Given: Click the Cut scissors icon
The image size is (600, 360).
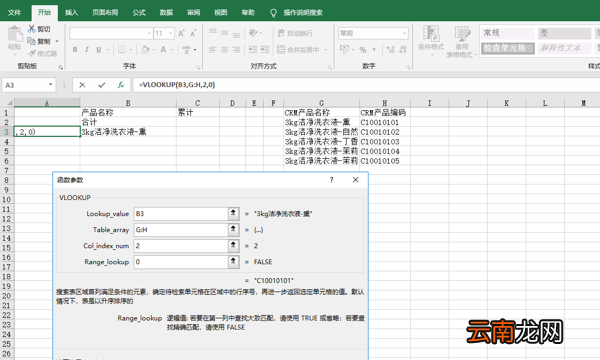Looking at the screenshot, I should coord(32,29).
